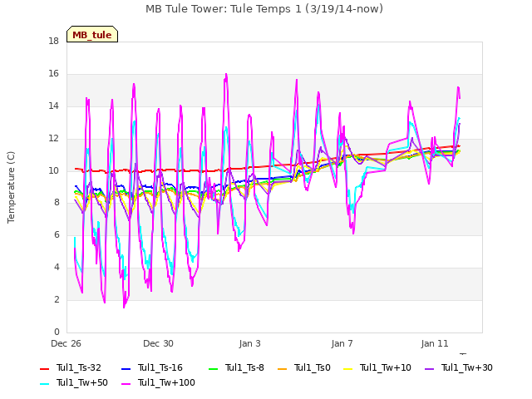Toggle the Tul1_Ts0 legend entry
Image resolution: width=532 pixels, height=399 pixels.
[304, 367]
